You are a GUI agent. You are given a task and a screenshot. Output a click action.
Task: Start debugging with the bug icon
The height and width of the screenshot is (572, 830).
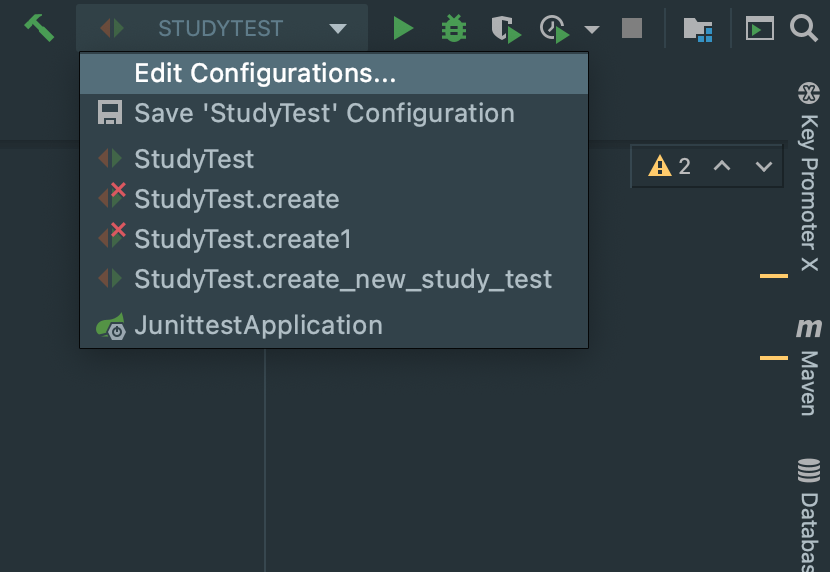(x=454, y=28)
